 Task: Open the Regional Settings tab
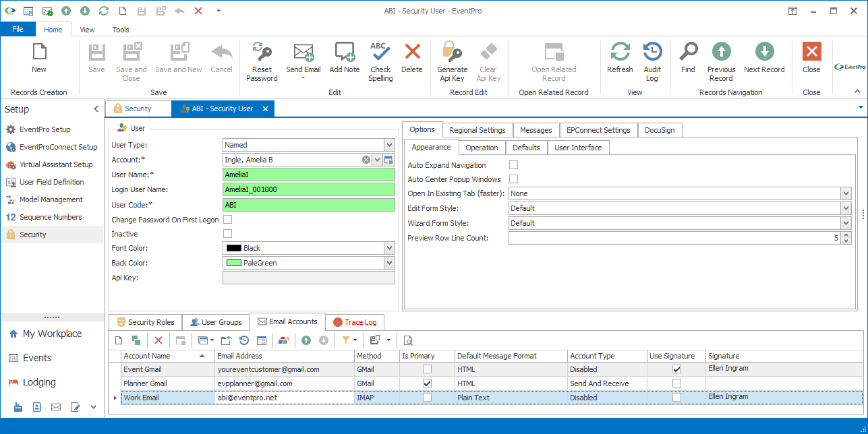(x=478, y=130)
